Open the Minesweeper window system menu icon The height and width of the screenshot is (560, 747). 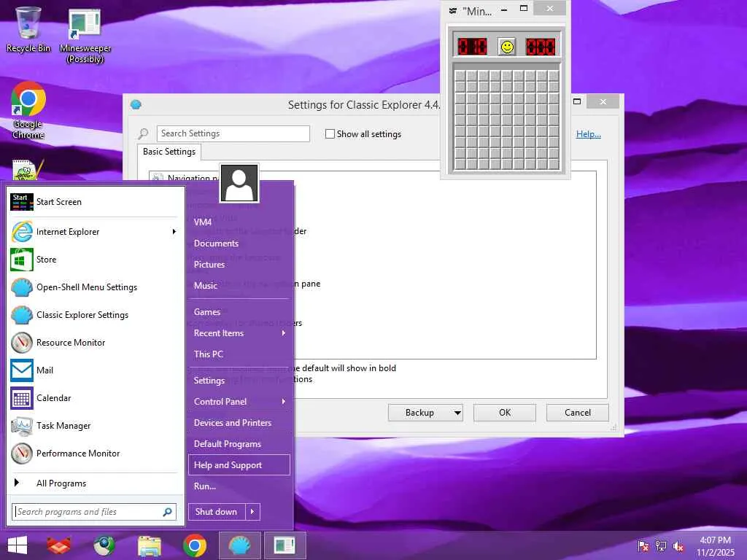click(452, 11)
